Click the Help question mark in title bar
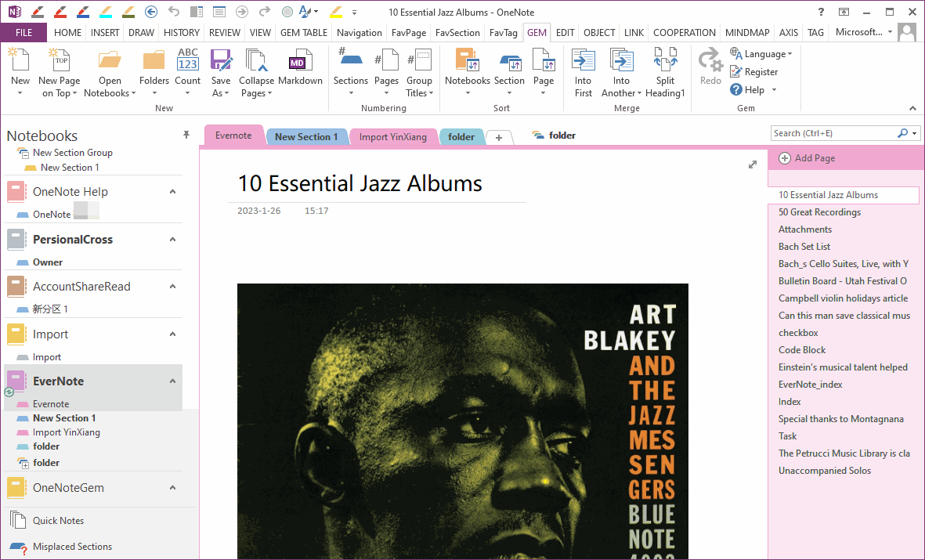The width and height of the screenshot is (925, 560). click(x=821, y=12)
